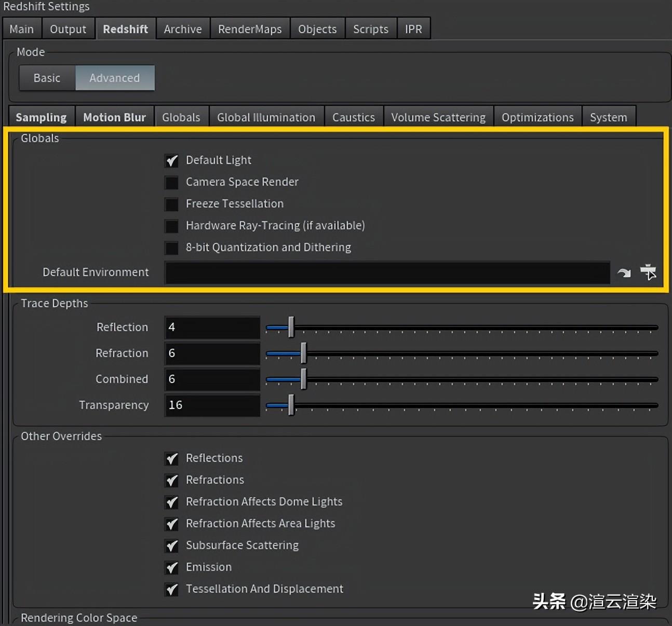Toggle Refraction Affects Dome Lights

pyautogui.click(x=171, y=502)
